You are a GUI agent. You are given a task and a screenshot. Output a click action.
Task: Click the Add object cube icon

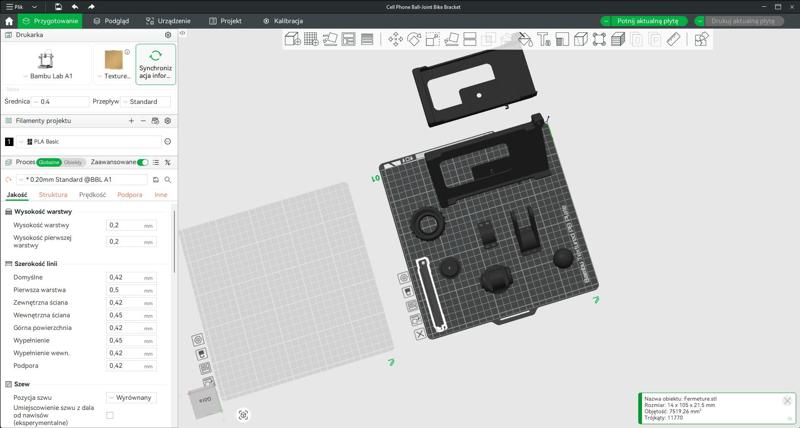tap(292, 40)
